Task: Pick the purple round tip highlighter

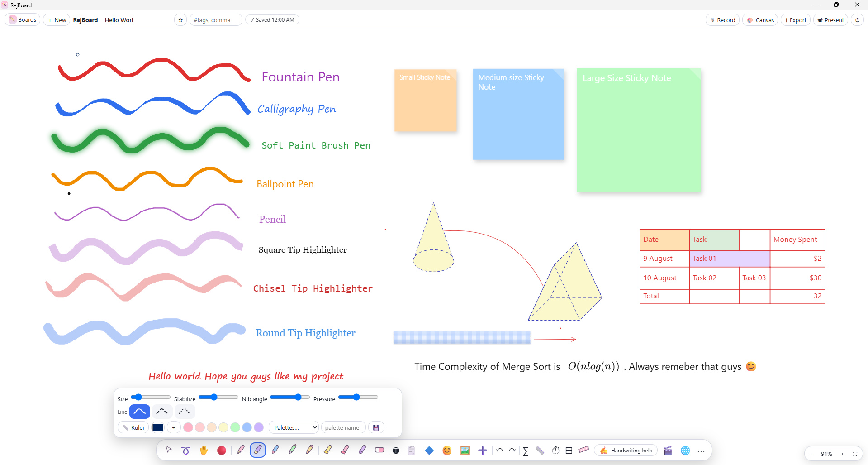Action: [362, 450]
